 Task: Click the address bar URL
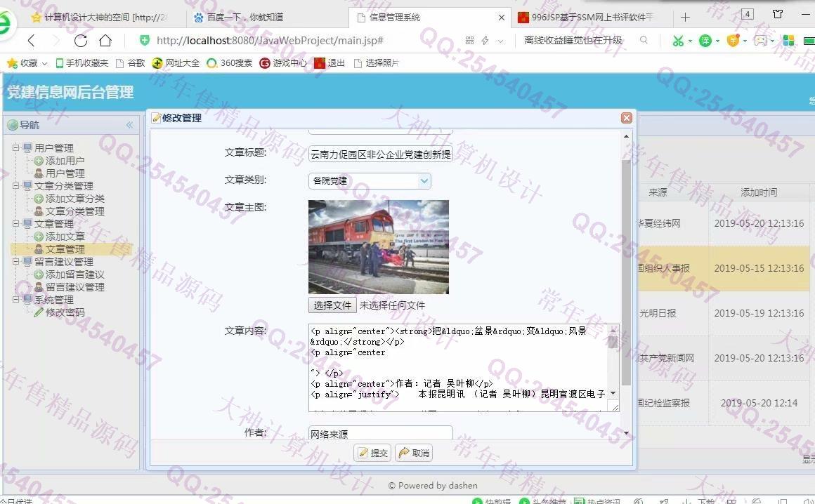pos(270,41)
